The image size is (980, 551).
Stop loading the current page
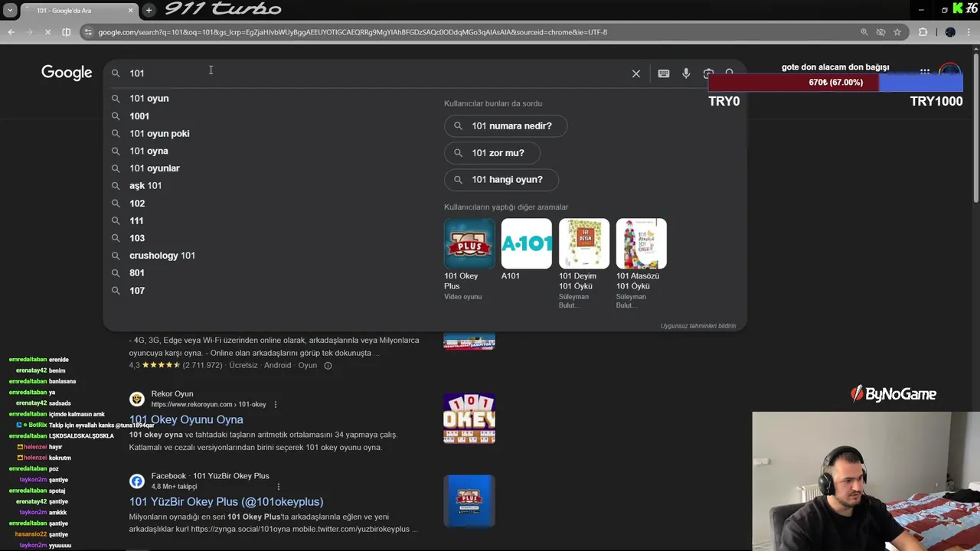47,32
